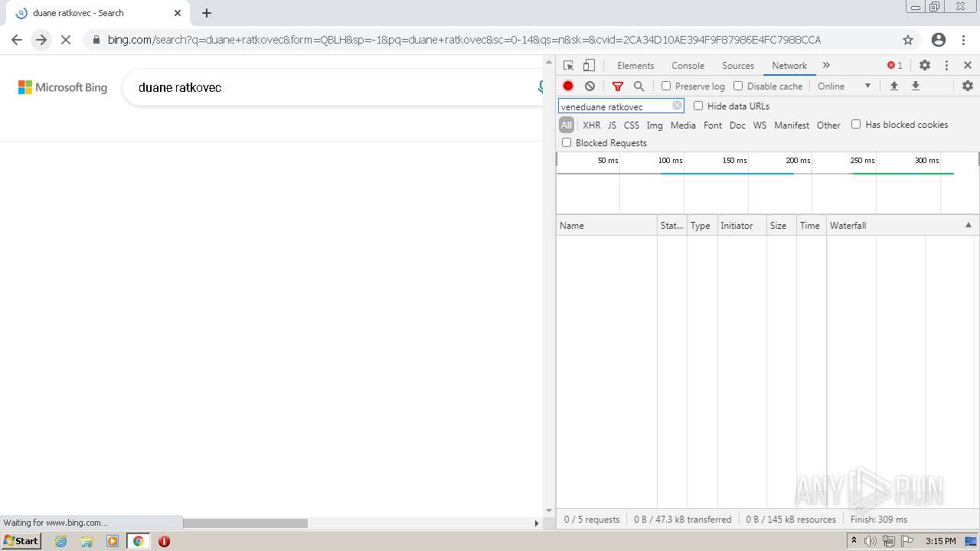The image size is (980, 551).
Task: Open Network settings gear
Action: tap(968, 86)
